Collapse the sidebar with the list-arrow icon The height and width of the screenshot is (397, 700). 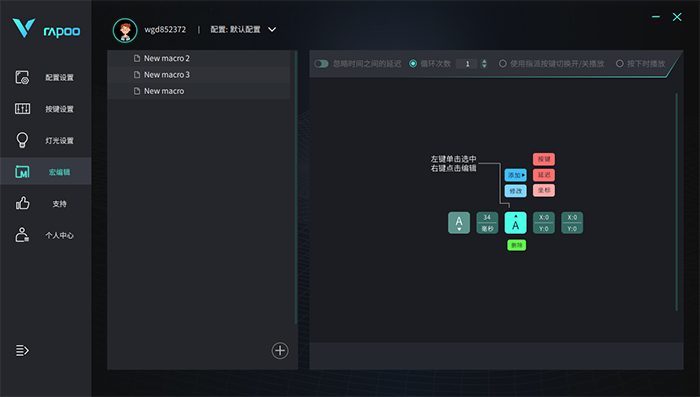(x=22, y=351)
